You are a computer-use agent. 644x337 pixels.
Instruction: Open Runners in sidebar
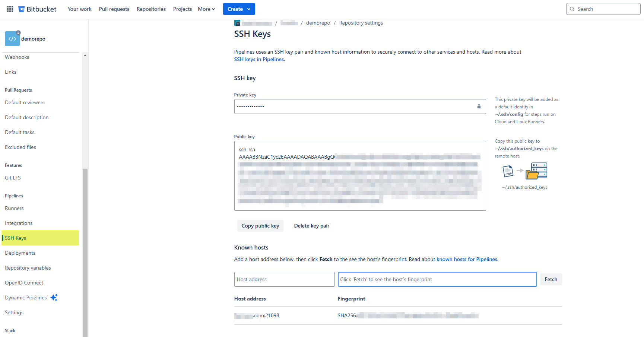coord(40,208)
